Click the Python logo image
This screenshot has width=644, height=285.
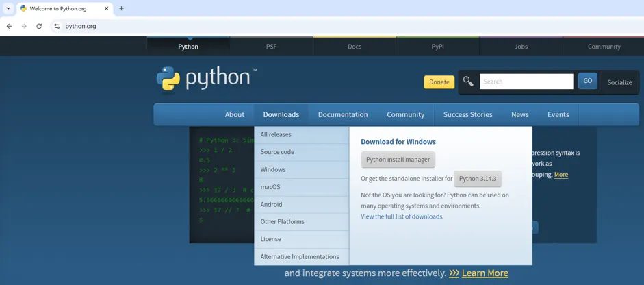[x=206, y=78]
